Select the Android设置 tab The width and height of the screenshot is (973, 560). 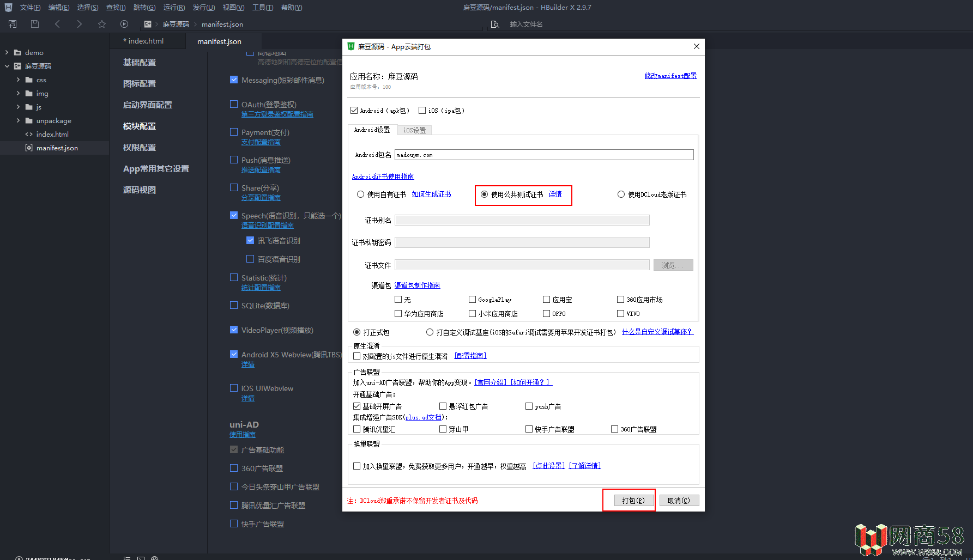point(372,130)
